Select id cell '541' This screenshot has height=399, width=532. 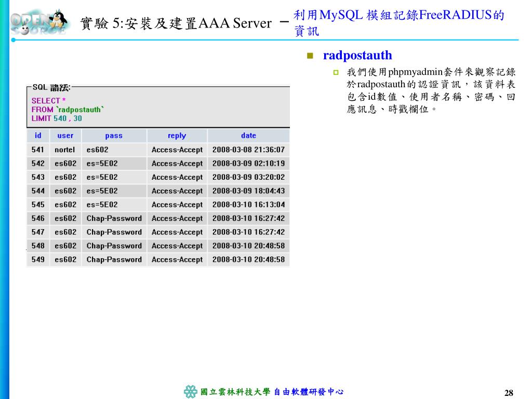pos(38,150)
